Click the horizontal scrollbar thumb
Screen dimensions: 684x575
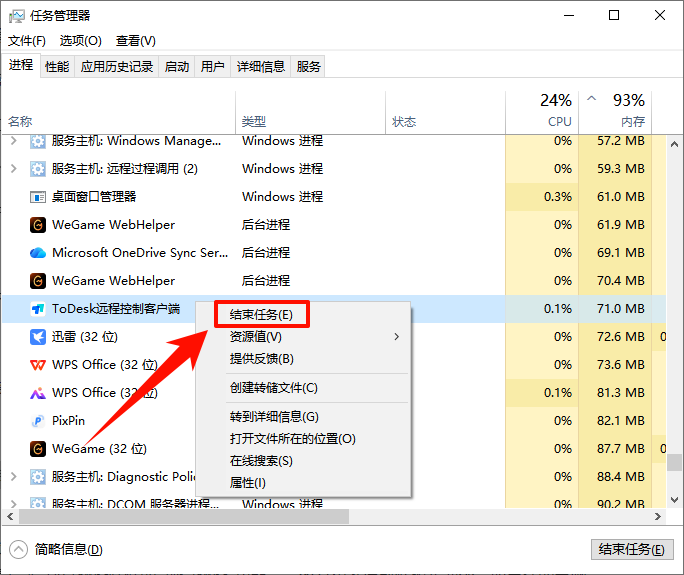click(184, 517)
